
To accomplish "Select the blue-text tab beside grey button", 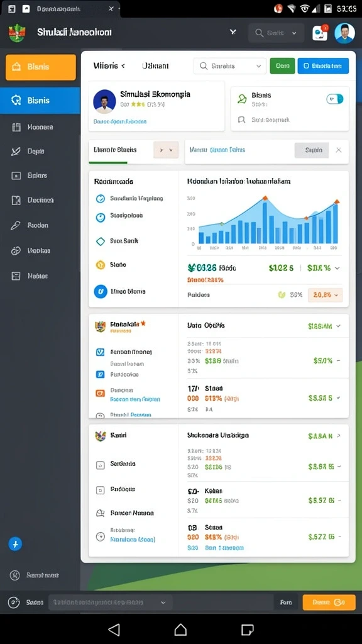I will click(x=217, y=150).
